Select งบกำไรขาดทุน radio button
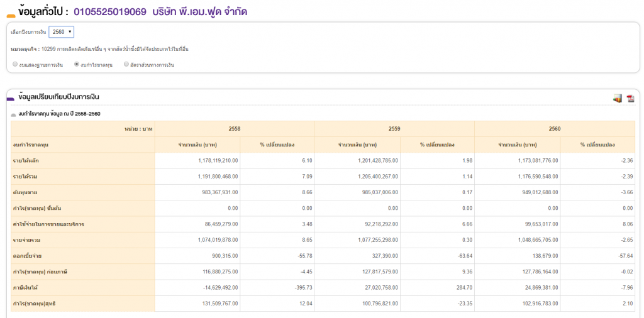The width and height of the screenshot is (644, 318). (x=76, y=65)
